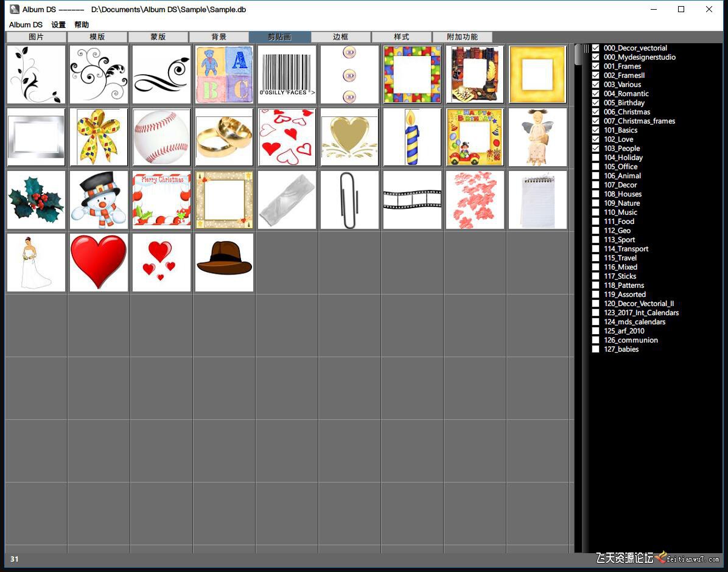Select the holly leaves with berries clipart
The height and width of the screenshot is (572, 728).
click(36, 200)
